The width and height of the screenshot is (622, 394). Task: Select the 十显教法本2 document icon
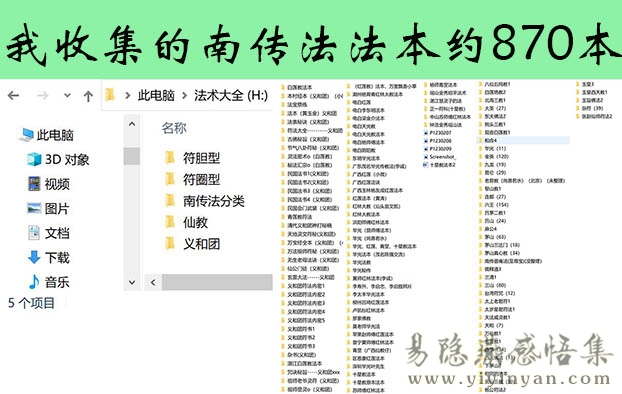426,165
